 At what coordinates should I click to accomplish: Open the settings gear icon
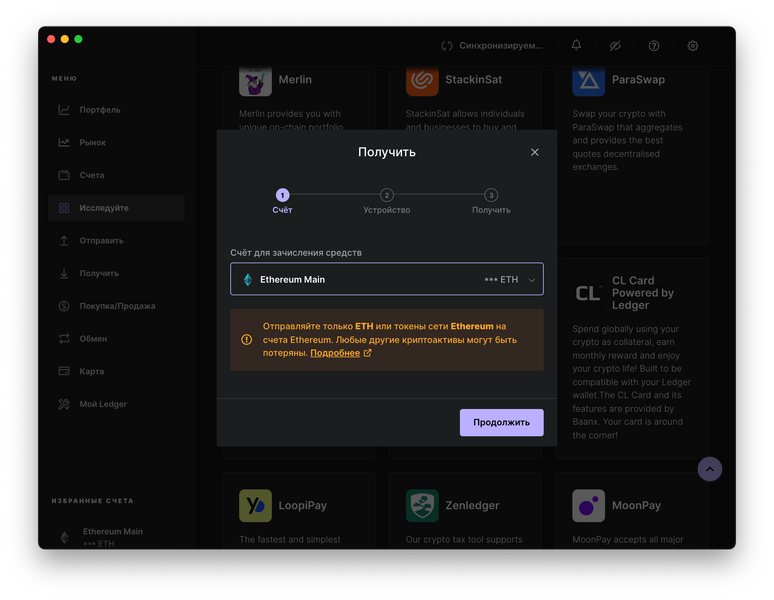click(x=693, y=46)
